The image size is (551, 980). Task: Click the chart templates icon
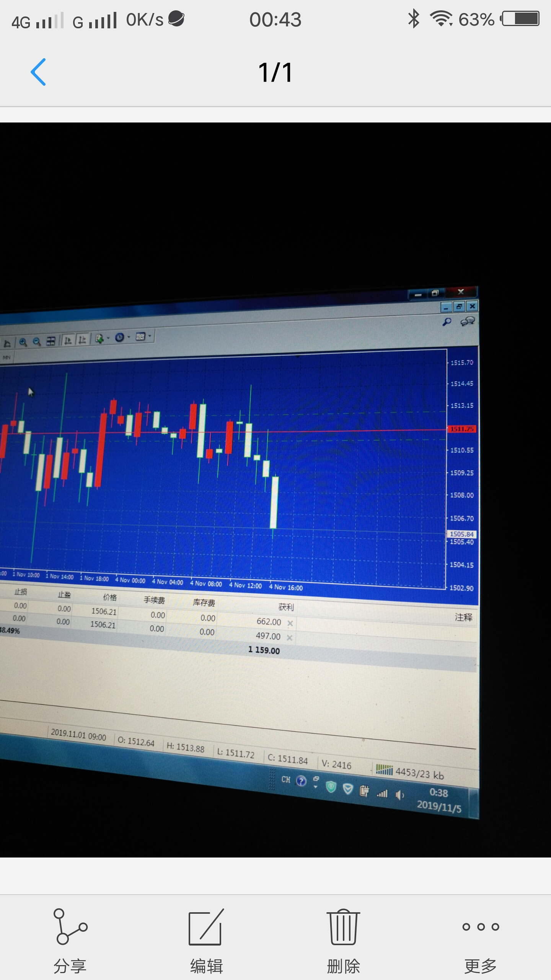[x=140, y=336]
